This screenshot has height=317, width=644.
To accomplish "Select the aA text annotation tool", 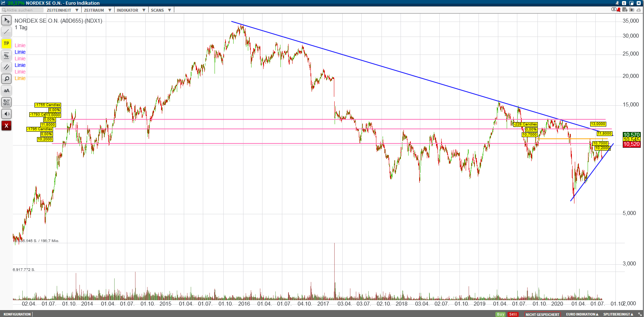I will (x=7, y=91).
